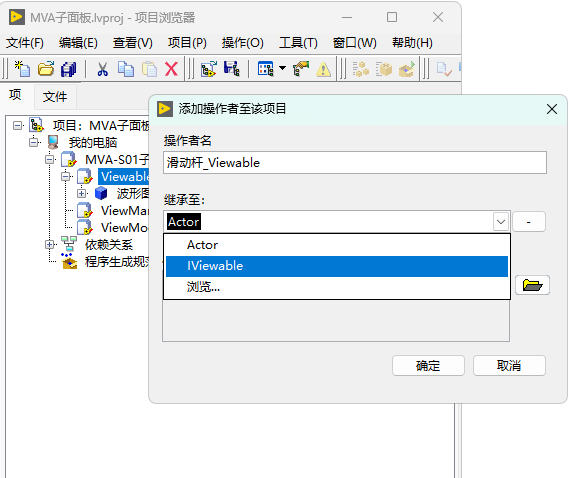
Task: Collapse the MVA-S01 library node
Action: tap(50, 159)
